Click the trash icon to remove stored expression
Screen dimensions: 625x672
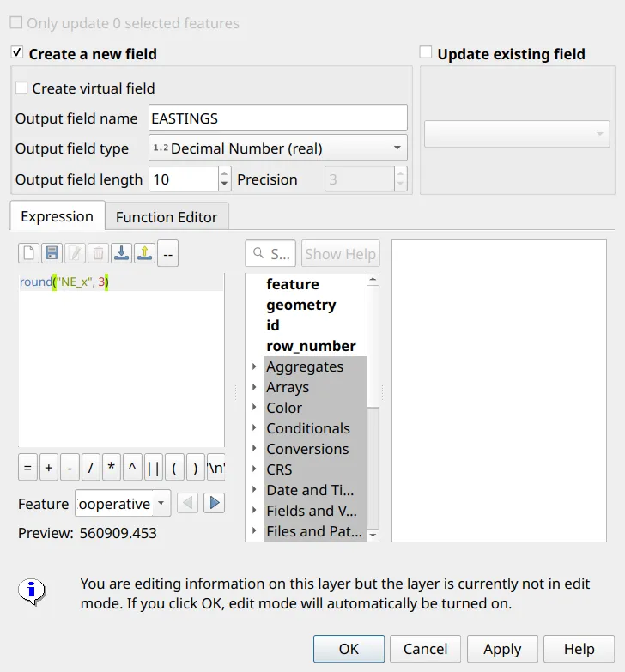pos(98,253)
